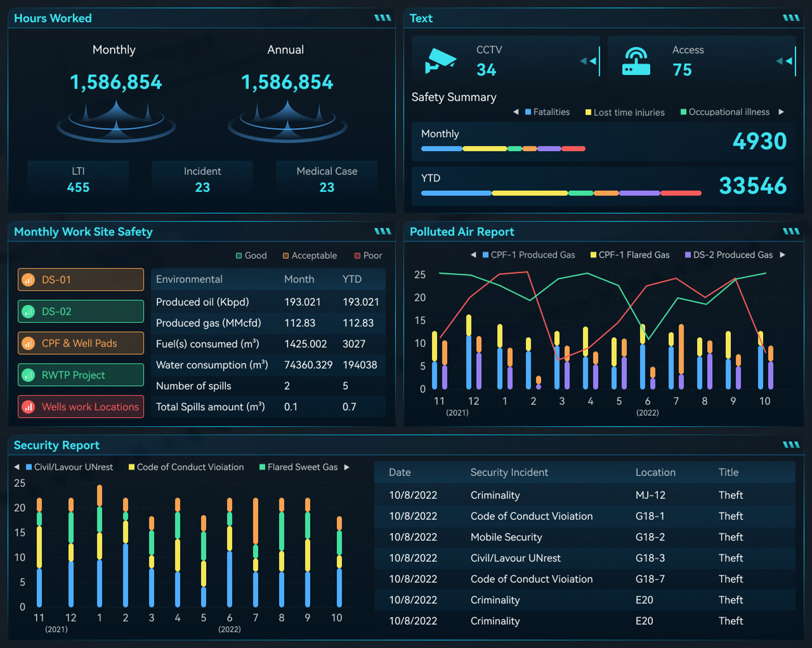Click green chart icon beside RWTP Project
This screenshot has width=812, height=648.
[x=28, y=375]
